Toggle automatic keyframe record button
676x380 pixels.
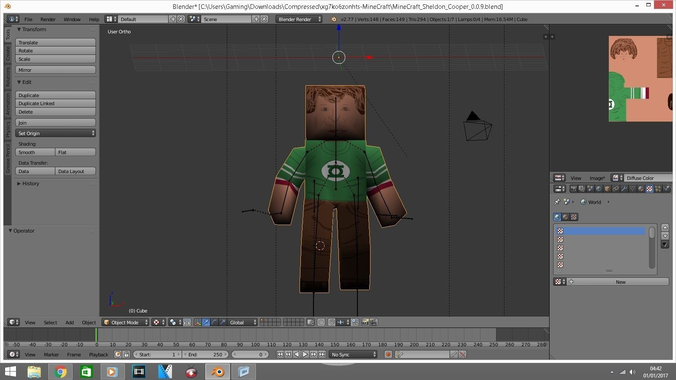388,355
